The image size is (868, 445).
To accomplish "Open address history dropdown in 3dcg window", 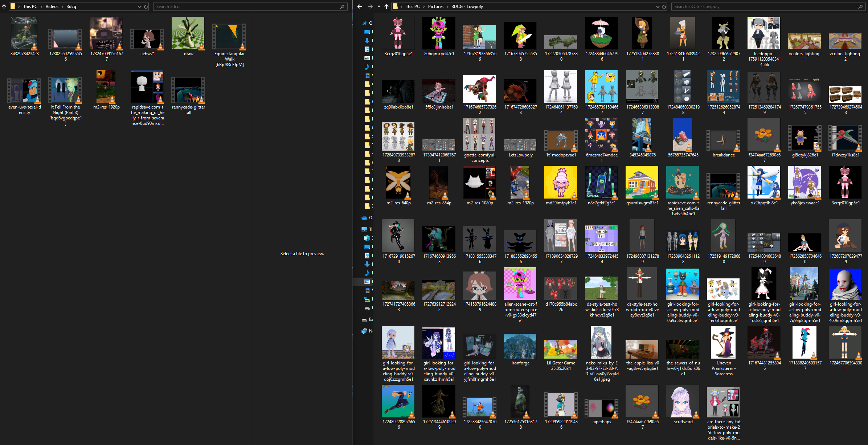I will 140,7.
